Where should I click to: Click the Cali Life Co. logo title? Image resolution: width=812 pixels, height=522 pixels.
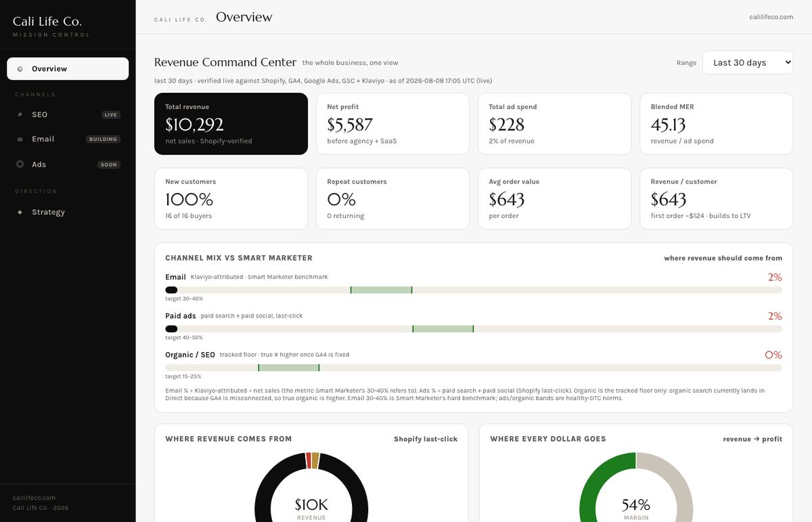click(x=47, y=22)
